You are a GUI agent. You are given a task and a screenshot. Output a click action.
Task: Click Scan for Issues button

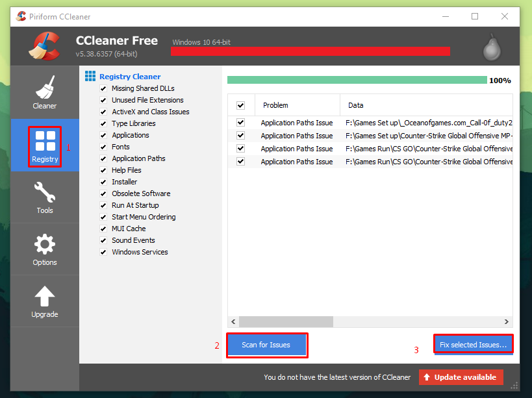point(267,345)
